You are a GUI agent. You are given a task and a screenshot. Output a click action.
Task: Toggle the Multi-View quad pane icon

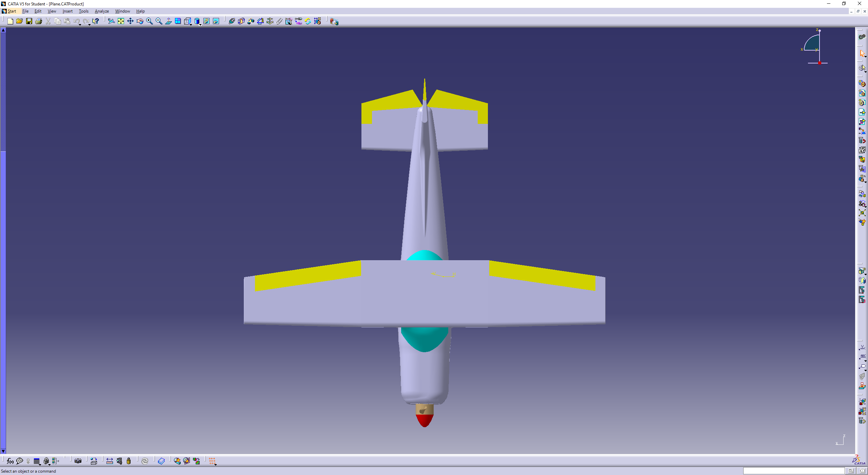tap(178, 21)
